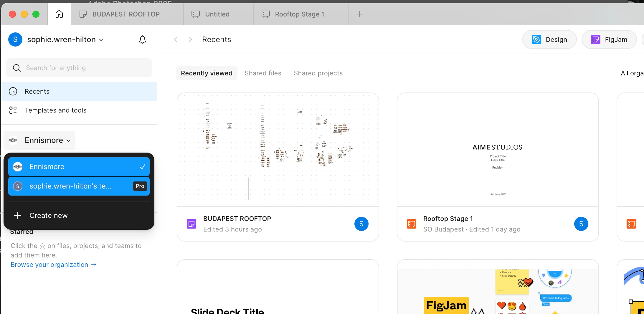Switch to Rooftop Stage 1 tab
Image resolution: width=644 pixels, height=314 pixels.
click(301, 14)
